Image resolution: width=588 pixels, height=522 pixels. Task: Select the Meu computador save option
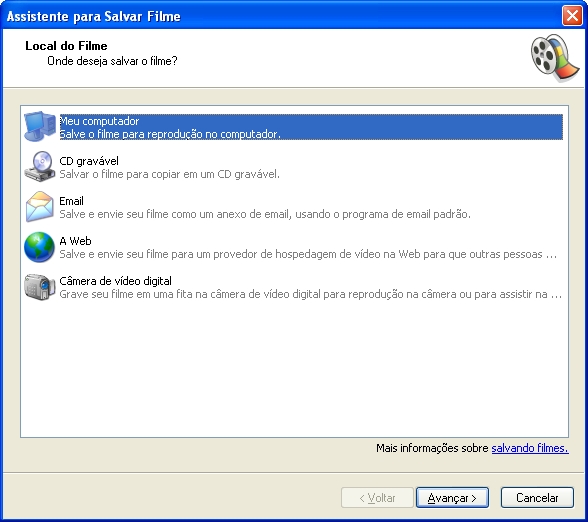point(311,127)
